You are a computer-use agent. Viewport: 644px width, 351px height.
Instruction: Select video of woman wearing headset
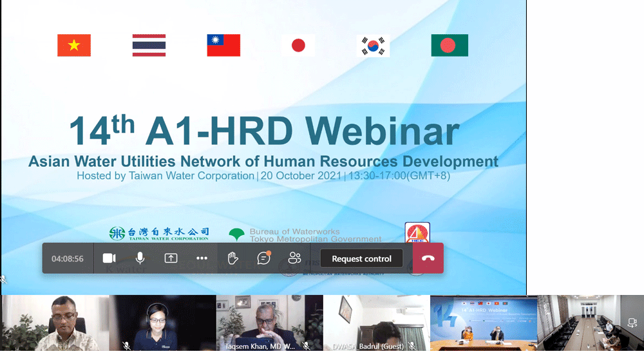pos(163,323)
